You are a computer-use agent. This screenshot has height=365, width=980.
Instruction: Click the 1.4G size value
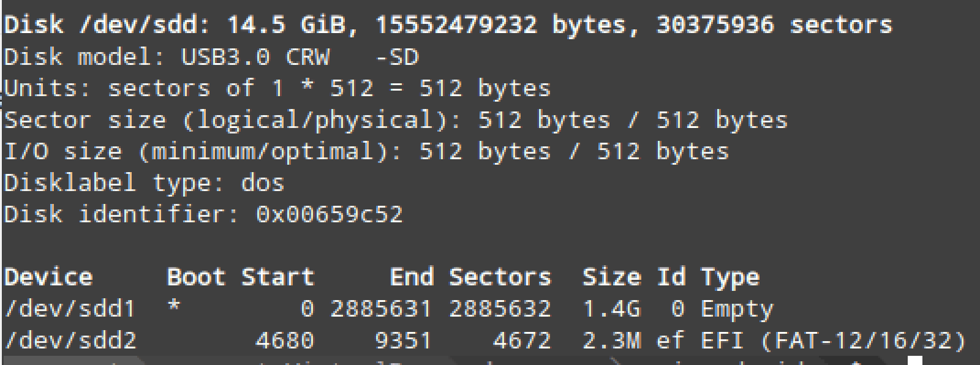pyautogui.click(x=611, y=309)
